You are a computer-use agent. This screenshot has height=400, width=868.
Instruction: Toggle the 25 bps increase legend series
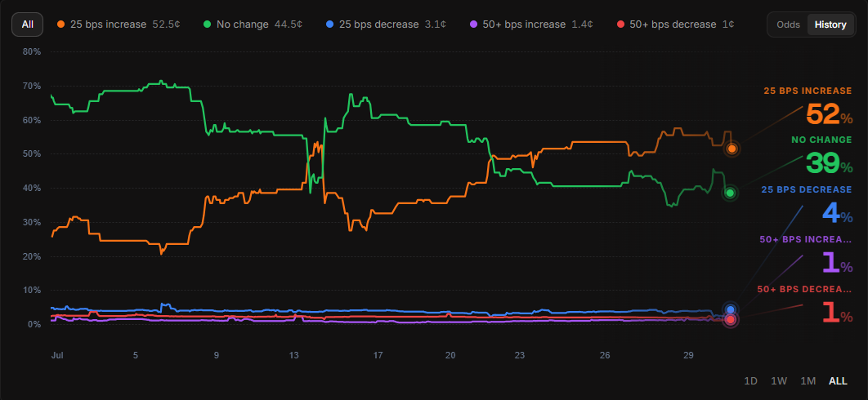tap(119, 24)
